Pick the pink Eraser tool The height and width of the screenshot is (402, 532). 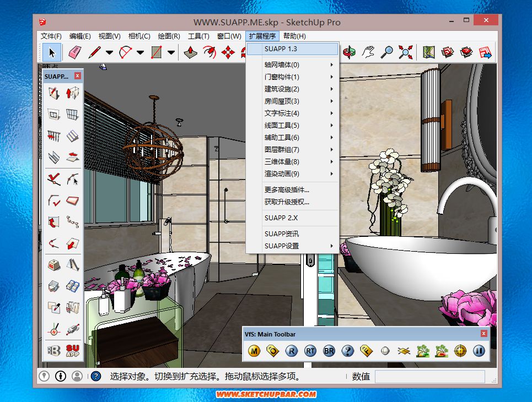click(x=74, y=52)
